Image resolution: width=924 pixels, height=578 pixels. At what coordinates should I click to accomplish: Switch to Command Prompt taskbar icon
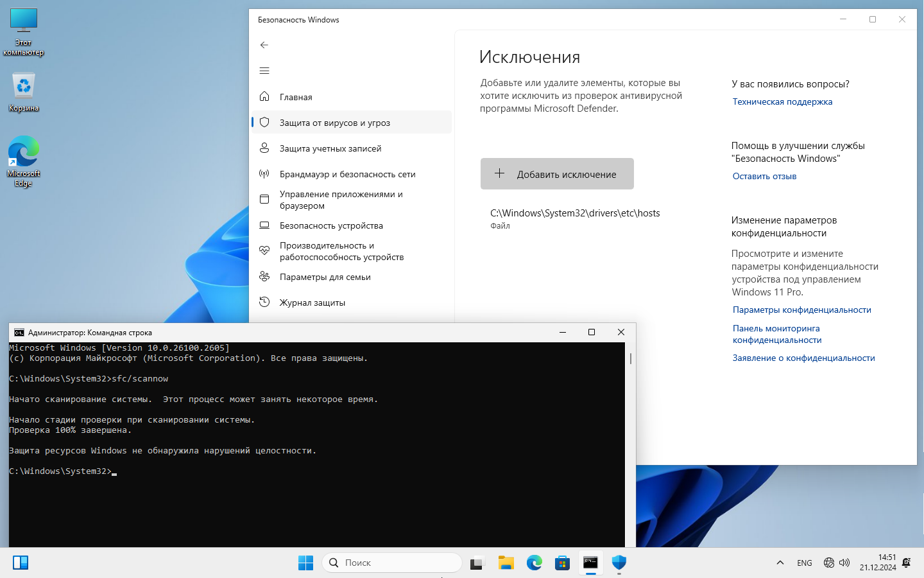pos(591,563)
